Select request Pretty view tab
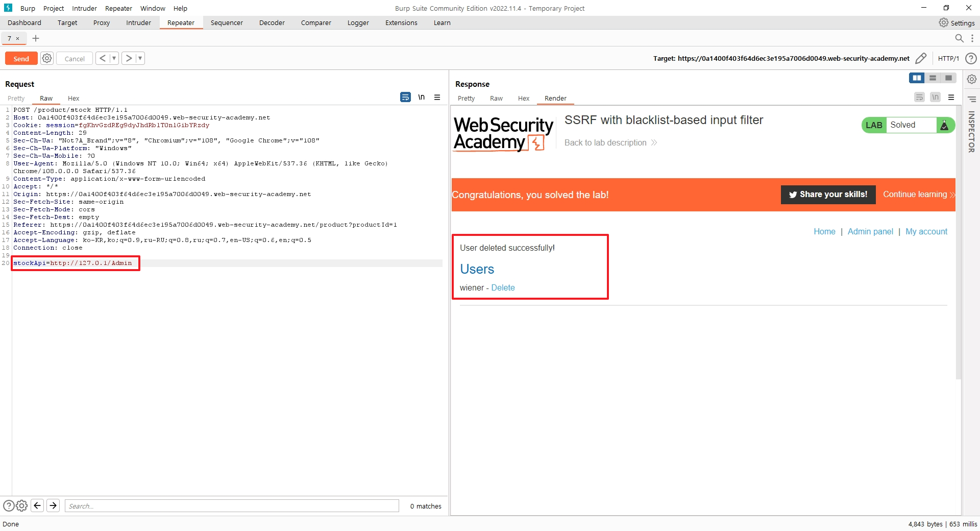Screen dimensions: 980x531 click(x=16, y=98)
